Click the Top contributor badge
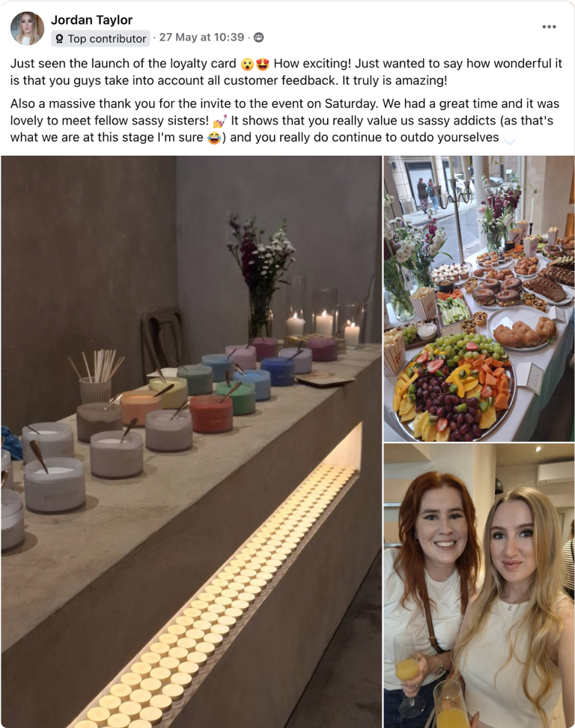The image size is (575, 728). point(101,38)
